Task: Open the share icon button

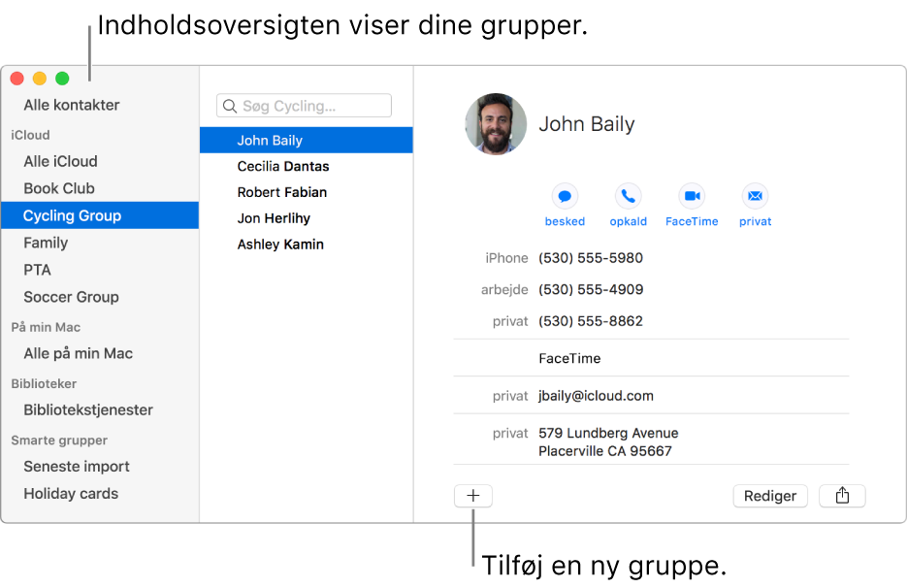Action: click(x=842, y=496)
